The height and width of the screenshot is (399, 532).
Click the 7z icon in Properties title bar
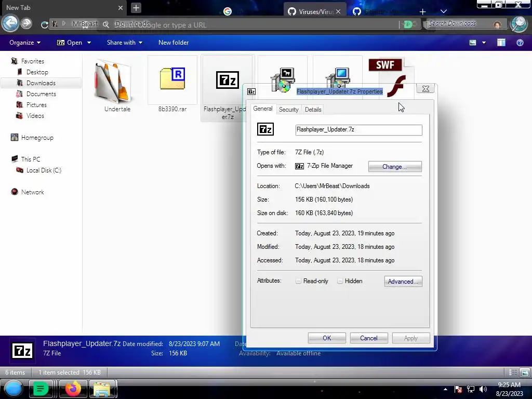point(251,91)
